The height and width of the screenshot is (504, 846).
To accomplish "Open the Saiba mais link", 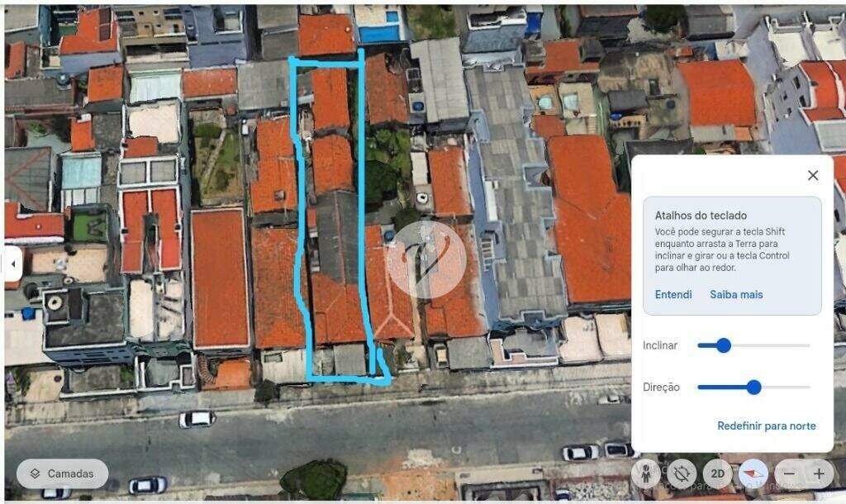I will pos(736,295).
